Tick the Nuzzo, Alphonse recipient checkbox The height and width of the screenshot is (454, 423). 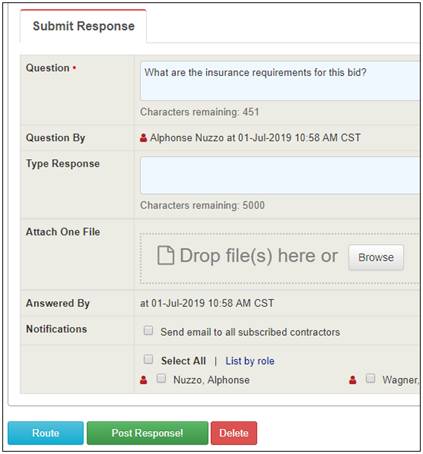[161, 378]
